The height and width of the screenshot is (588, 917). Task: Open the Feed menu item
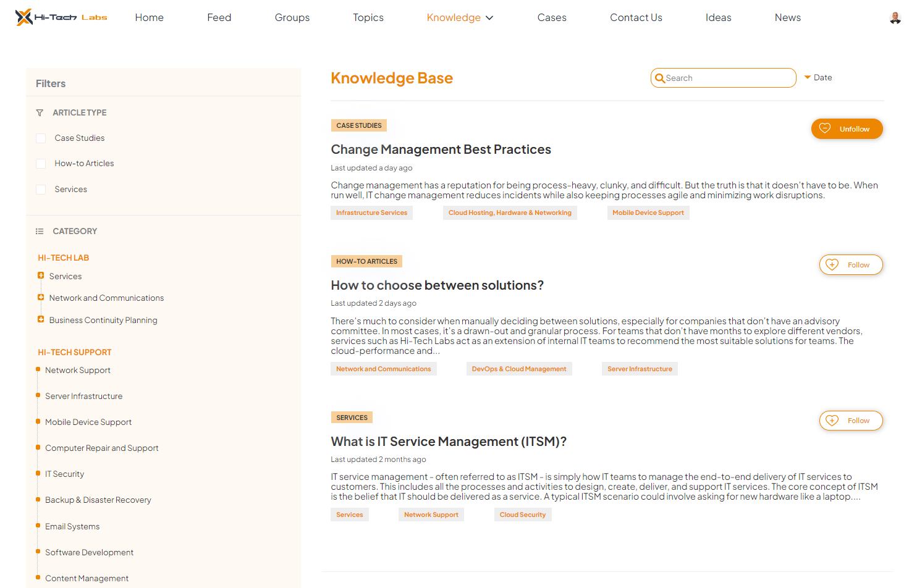219,17
